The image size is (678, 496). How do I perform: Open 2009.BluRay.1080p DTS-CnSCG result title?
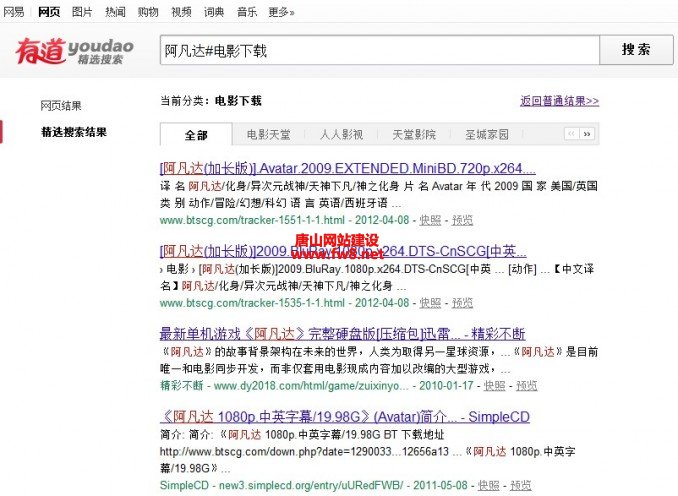tap(343, 251)
